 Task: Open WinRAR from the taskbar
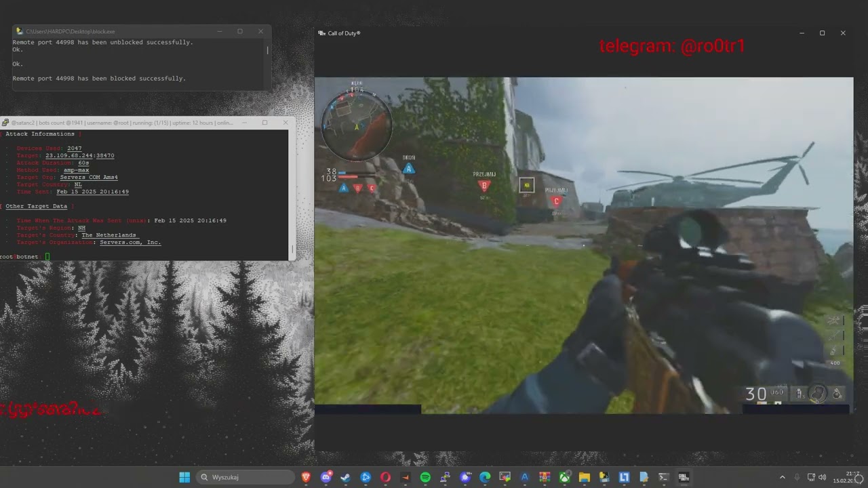[545, 477]
